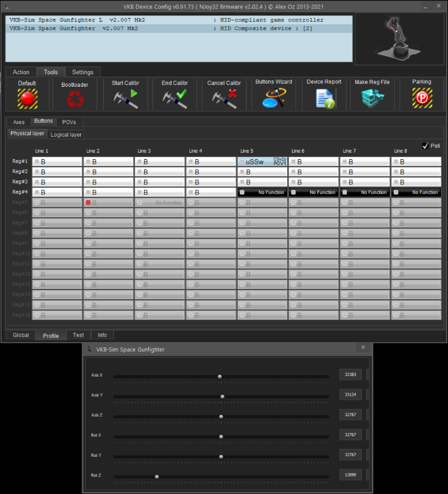Open the Global tab at the bottom
The width and height of the screenshot is (448, 494).
(x=21, y=335)
